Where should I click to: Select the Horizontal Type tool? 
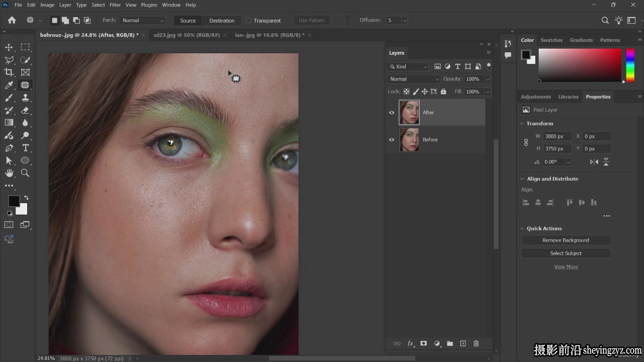25,148
